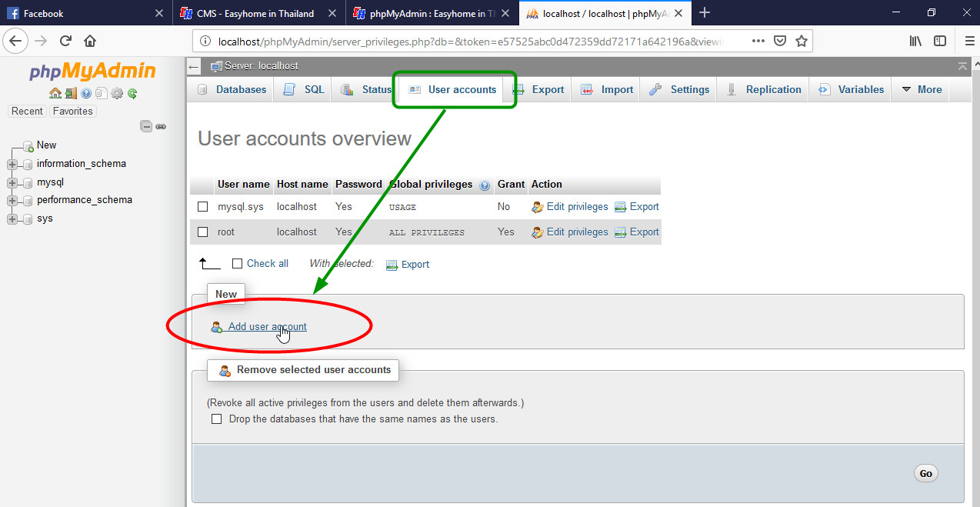980x507 pixels.
Task: Log out using the exit door icon
Action: click(71, 93)
